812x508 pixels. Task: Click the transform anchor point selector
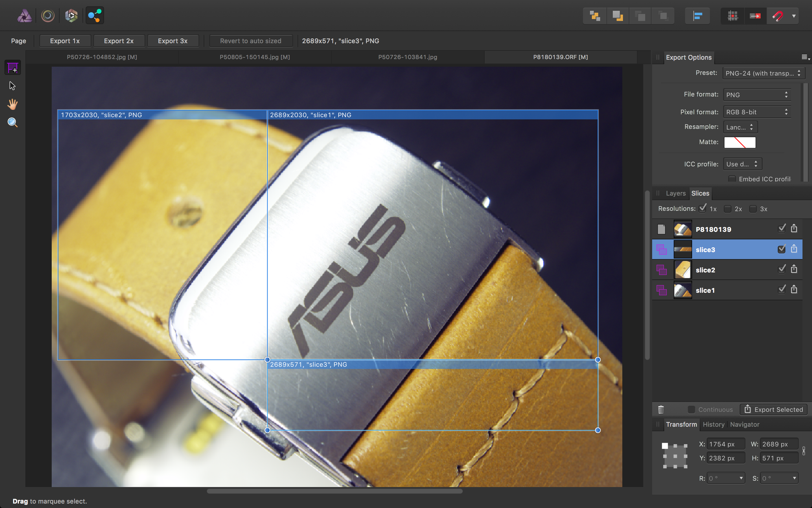(675, 456)
